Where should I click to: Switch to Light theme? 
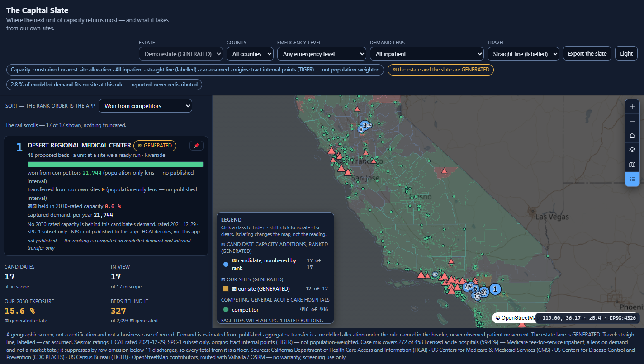pos(626,53)
